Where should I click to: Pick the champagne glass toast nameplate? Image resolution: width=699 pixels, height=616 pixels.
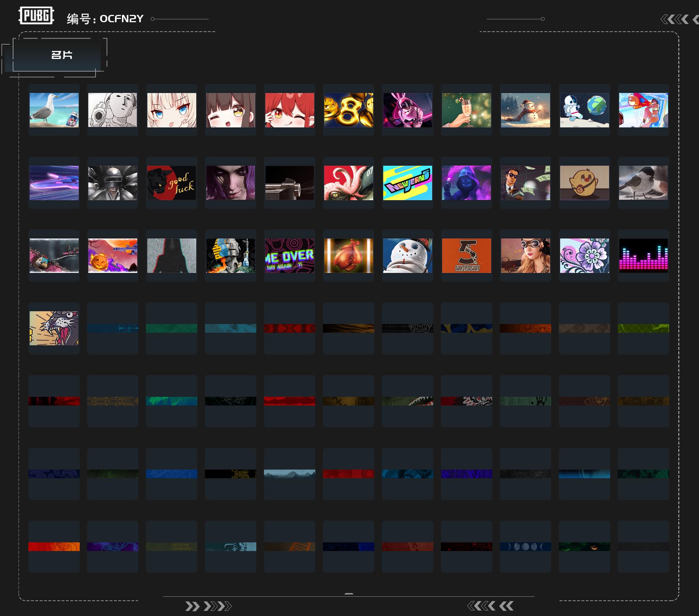[x=467, y=110]
